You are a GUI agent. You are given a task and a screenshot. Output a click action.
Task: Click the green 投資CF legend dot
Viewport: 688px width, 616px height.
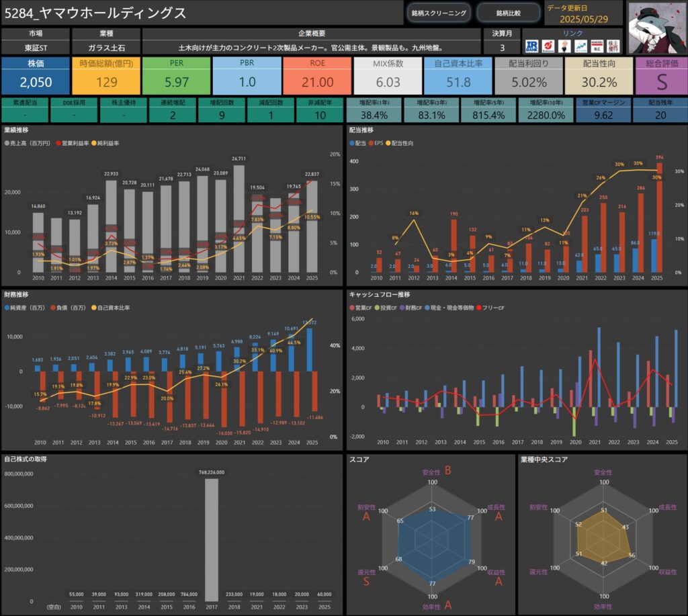tap(377, 308)
